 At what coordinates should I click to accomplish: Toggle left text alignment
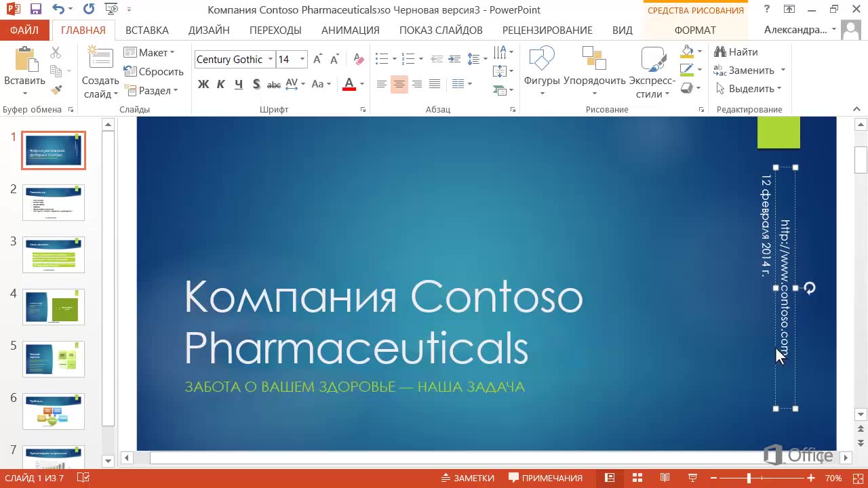point(382,84)
